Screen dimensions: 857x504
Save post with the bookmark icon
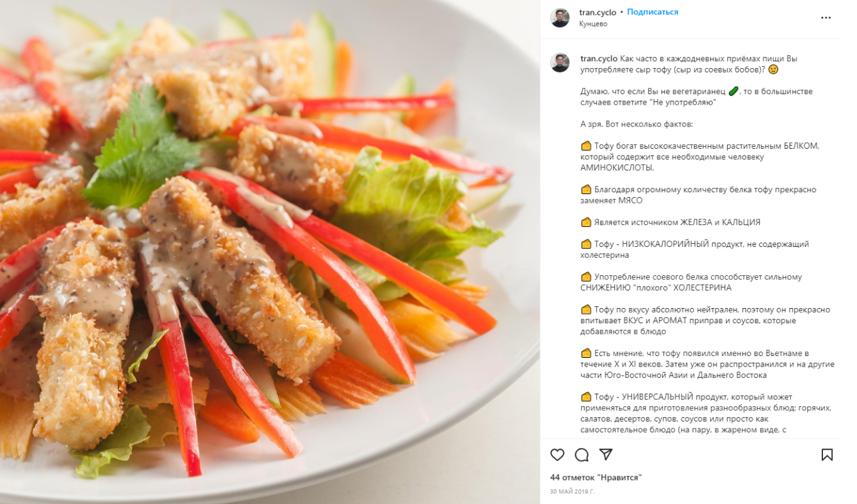(x=827, y=455)
